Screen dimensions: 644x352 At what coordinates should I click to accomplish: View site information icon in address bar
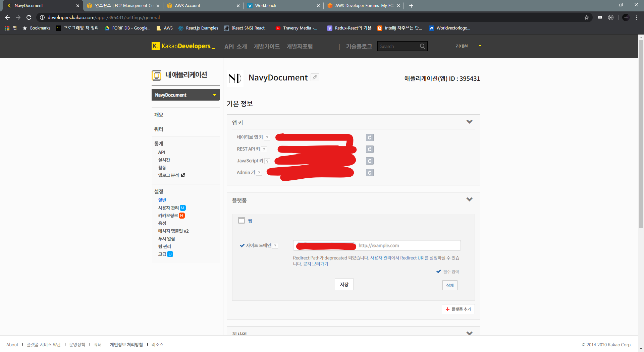pyautogui.click(x=42, y=17)
